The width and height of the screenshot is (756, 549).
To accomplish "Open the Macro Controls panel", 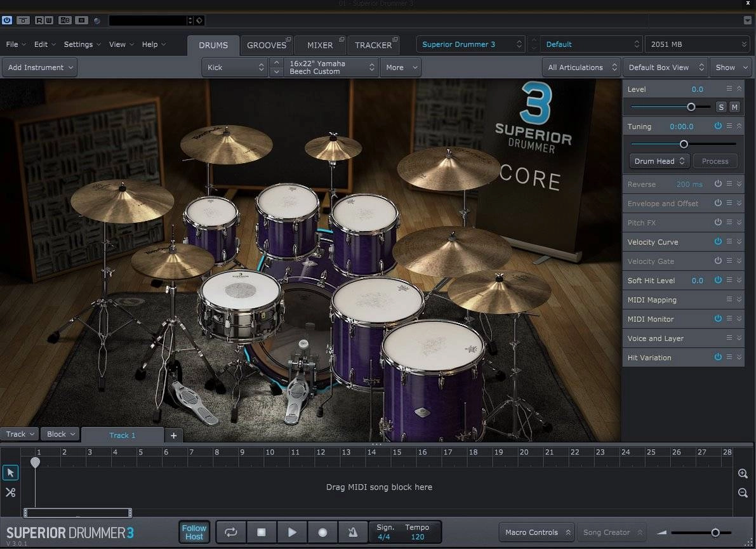I will [x=536, y=532].
